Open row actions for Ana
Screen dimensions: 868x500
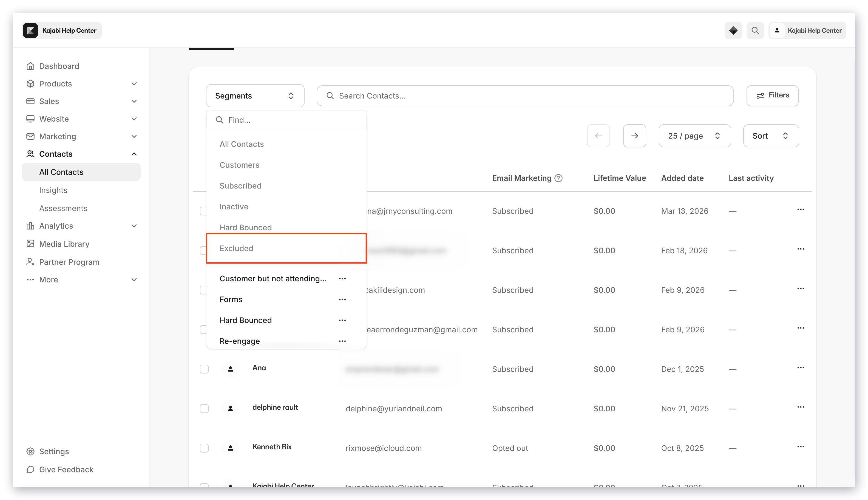pos(800,367)
